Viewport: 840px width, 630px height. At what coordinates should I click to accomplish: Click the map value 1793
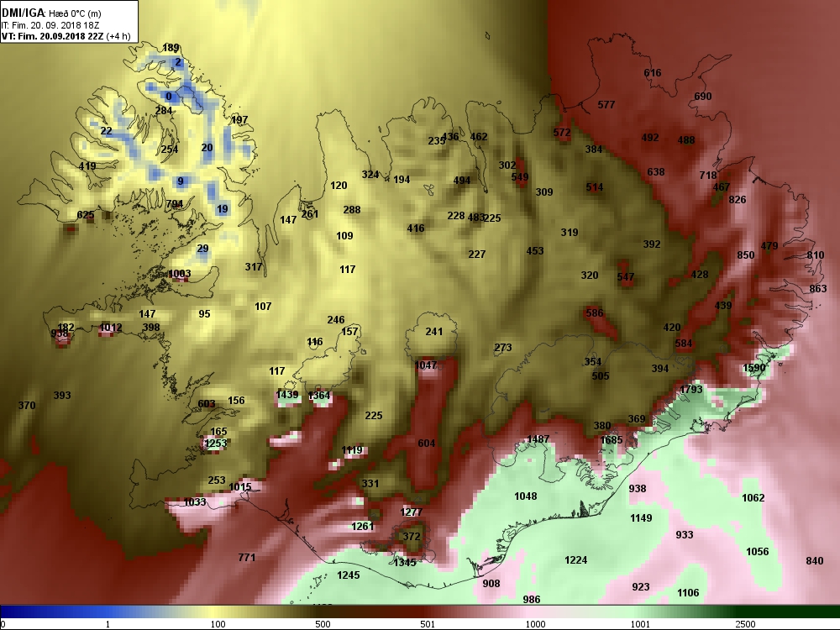691,390
